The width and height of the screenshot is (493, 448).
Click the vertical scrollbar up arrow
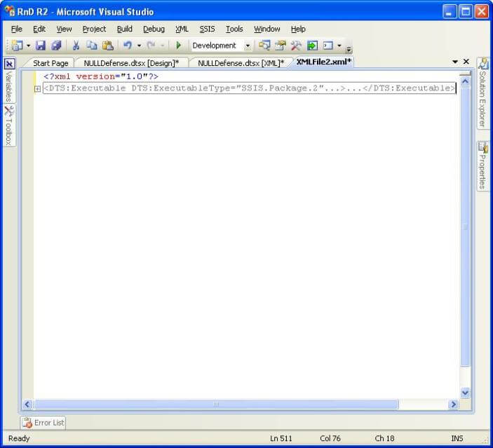(x=465, y=82)
